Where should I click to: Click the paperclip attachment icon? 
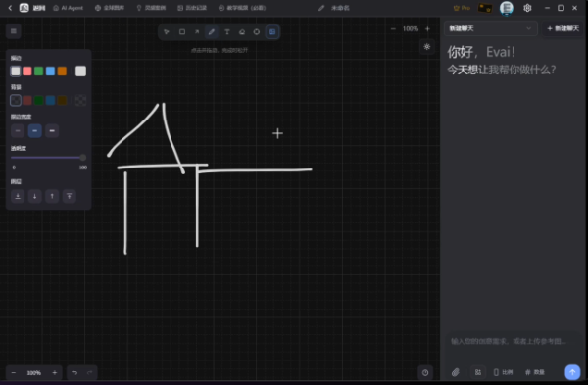point(456,372)
